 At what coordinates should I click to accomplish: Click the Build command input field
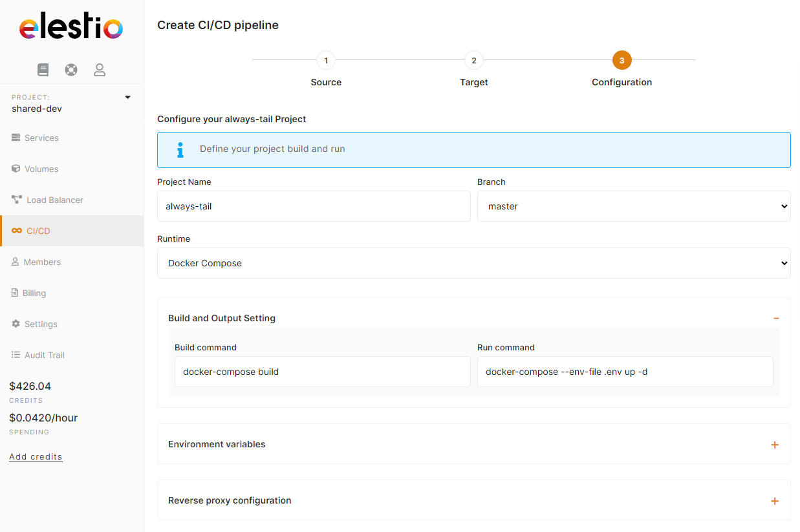pyautogui.click(x=322, y=372)
